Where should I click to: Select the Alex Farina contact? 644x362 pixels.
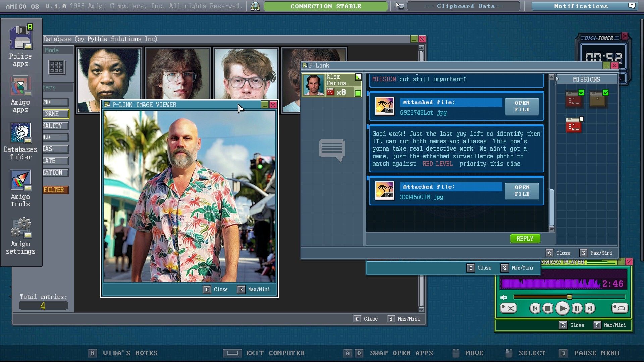coord(331,85)
